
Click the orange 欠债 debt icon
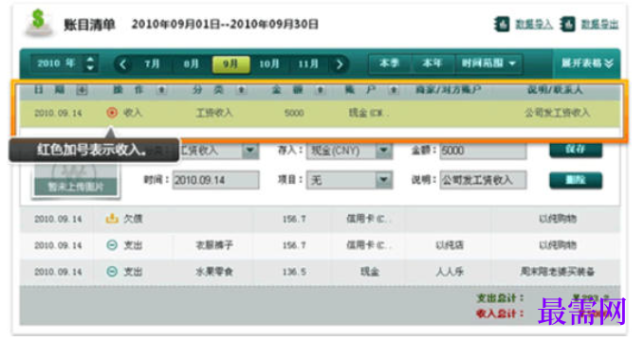tap(112, 219)
